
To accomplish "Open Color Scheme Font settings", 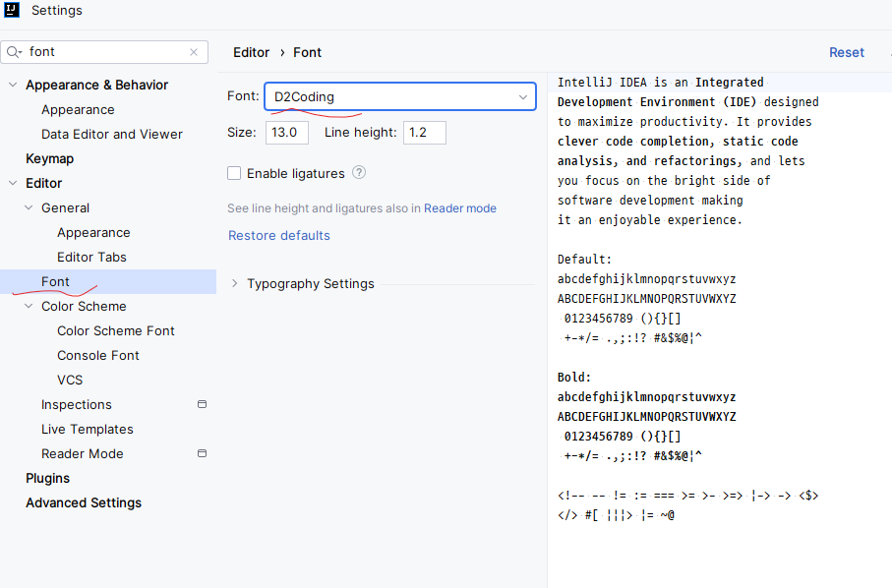I will click(x=115, y=330).
